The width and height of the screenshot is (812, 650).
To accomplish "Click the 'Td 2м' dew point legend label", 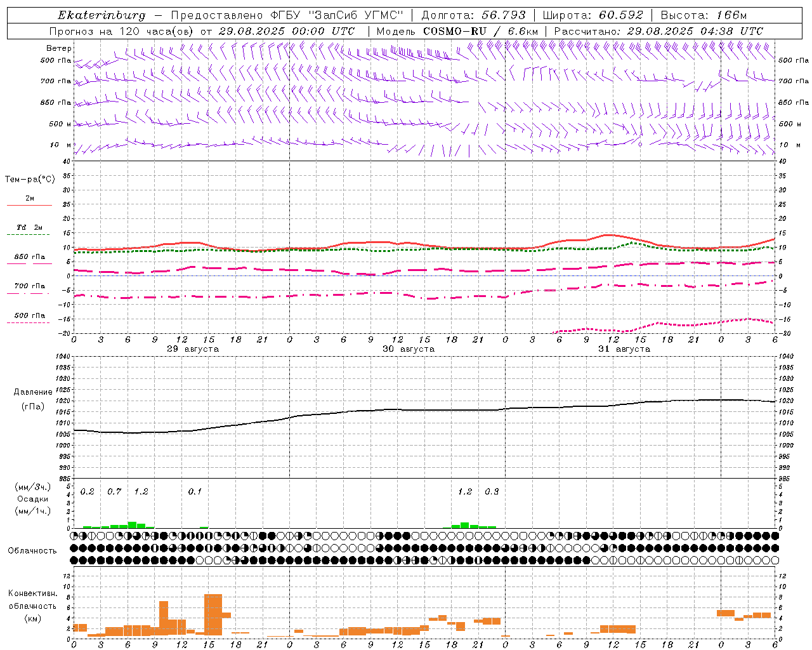I will (29, 227).
